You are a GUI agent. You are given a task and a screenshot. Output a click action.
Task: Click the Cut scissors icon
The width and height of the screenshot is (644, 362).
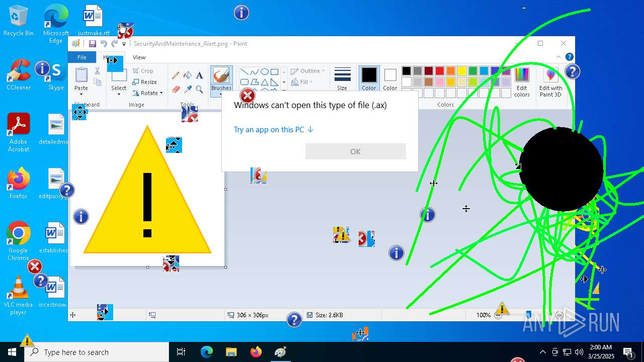pos(97,71)
